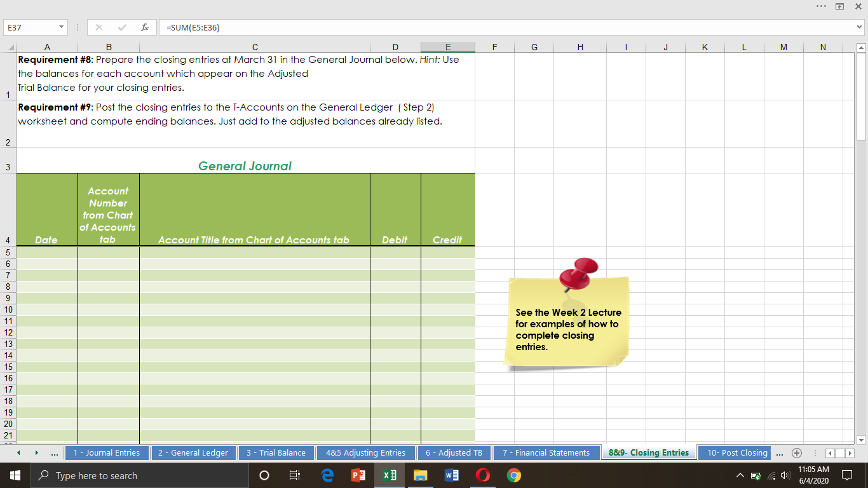Image resolution: width=868 pixels, height=488 pixels.
Task: Click the Type here to search box
Action: pyautogui.click(x=139, y=475)
